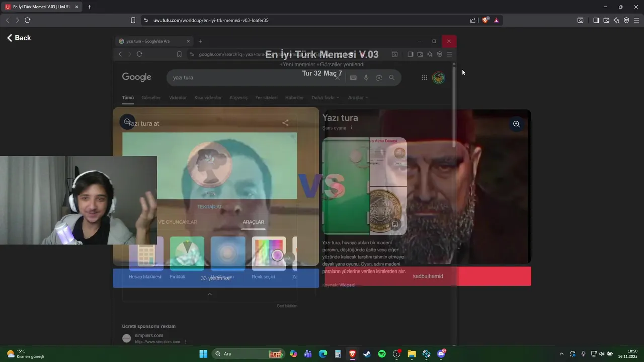Open the Windows Start menu
This screenshot has width=644, height=362.
coord(203,354)
